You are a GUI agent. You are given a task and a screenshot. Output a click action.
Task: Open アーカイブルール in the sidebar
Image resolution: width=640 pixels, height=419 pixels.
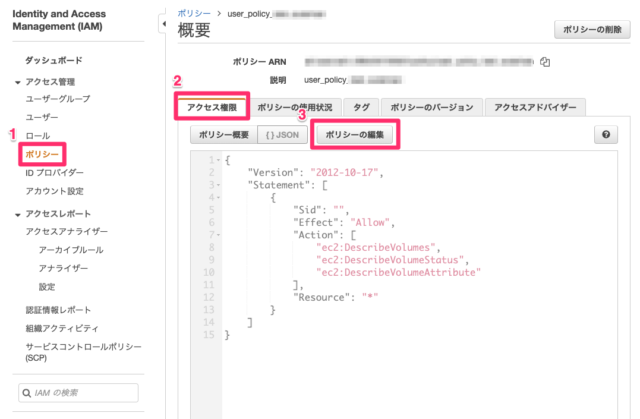(71, 250)
